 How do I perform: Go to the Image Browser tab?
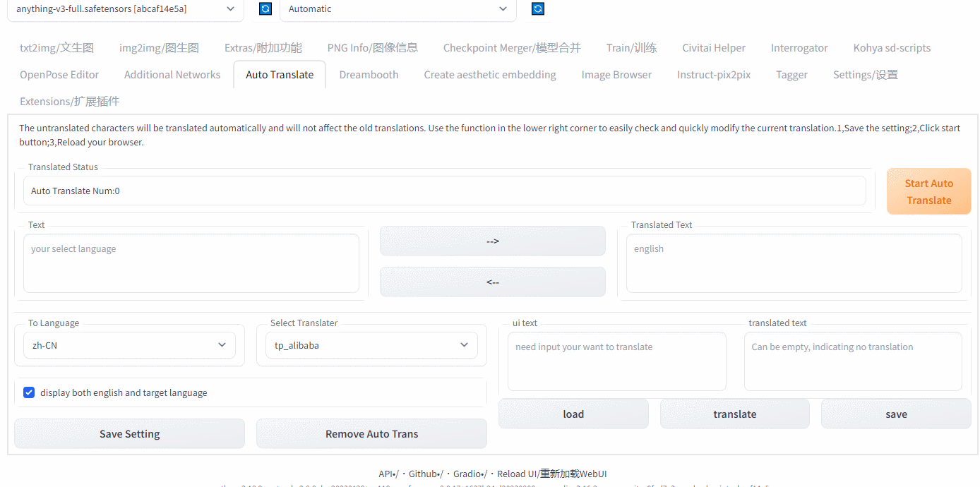[x=616, y=75]
